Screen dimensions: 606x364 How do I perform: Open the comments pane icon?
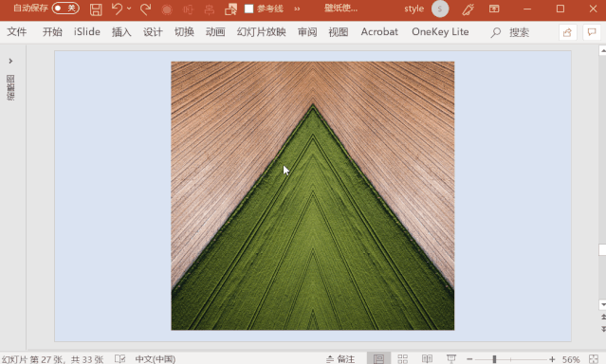tap(592, 32)
